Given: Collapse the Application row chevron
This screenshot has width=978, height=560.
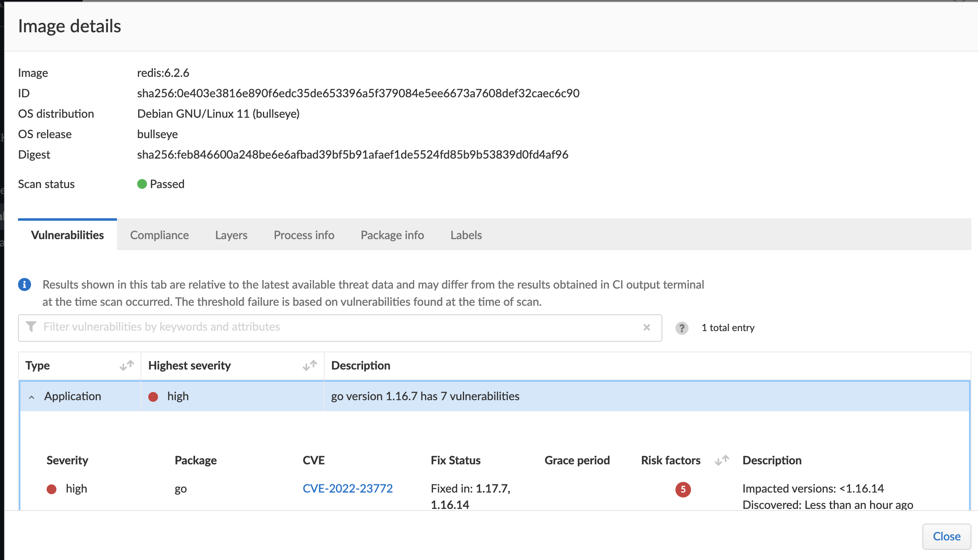Looking at the screenshot, I should 31,397.
